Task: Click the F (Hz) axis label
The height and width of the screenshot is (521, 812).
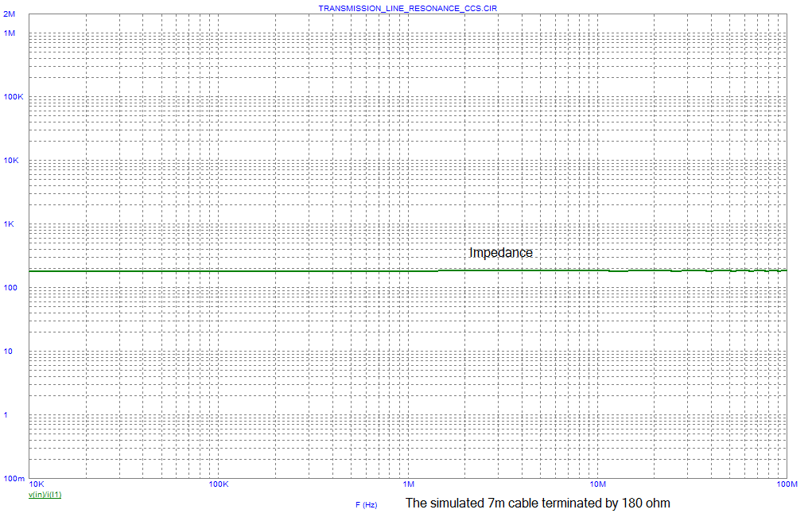Action: click(x=366, y=504)
